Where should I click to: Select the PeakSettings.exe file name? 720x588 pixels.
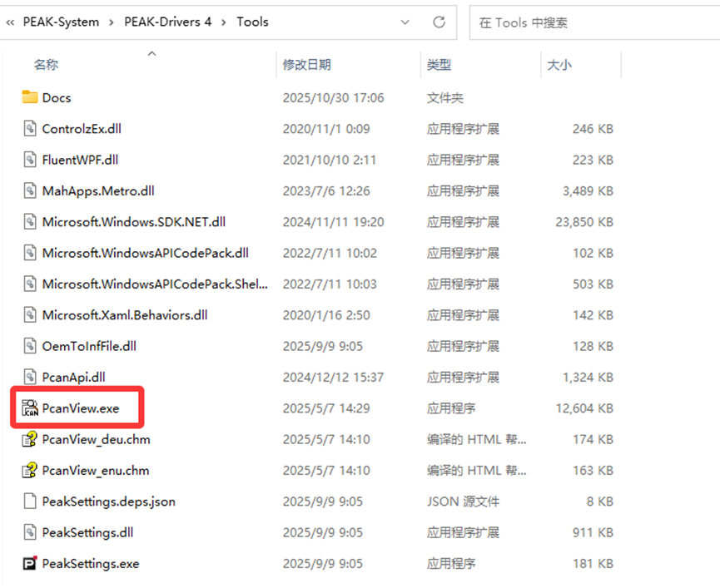(x=91, y=564)
